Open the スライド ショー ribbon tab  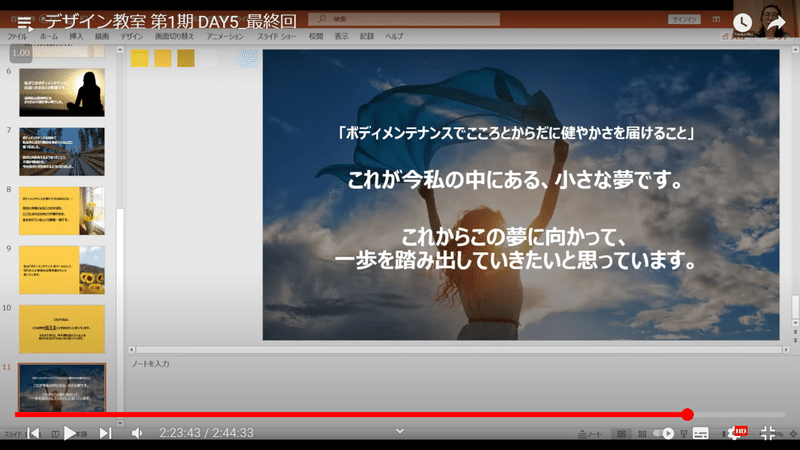coord(276,37)
